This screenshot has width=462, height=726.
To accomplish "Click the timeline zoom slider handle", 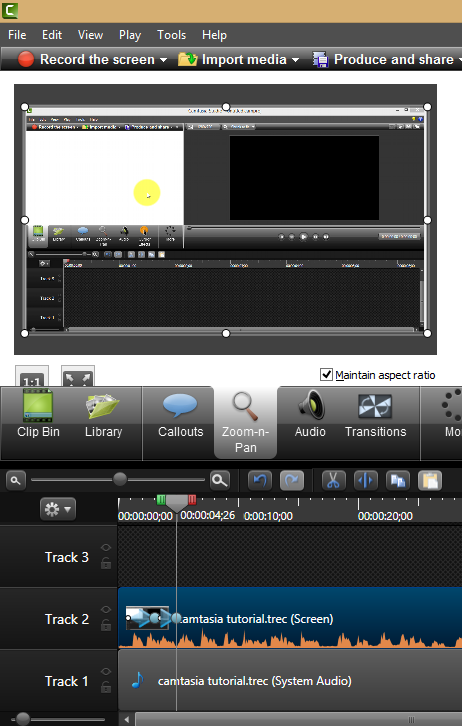I will (x=120, y=479).
